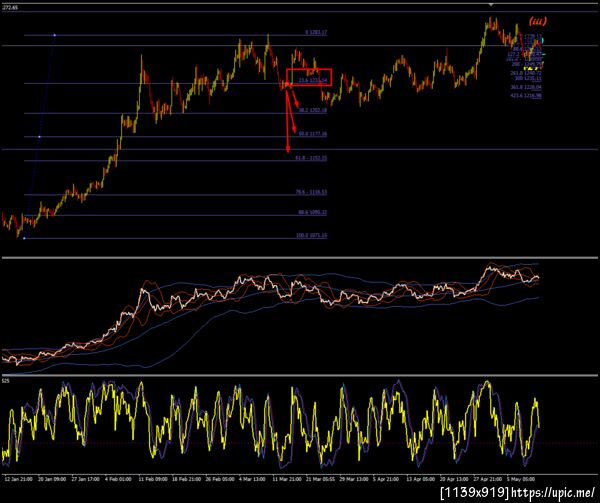Screen dimensions: 600x503
Task: Click the 11 Feb 09:00 time axis label
Action: click(x=153, y=479)
